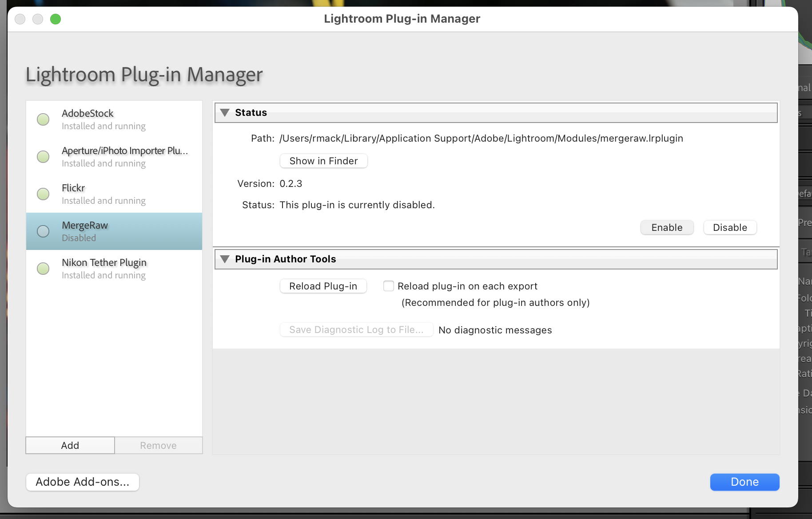Image resolution: width=812 pixels, height=519 pixels.
Task: Click the Disable button
Action: pyautogui.click(x=730, y=227)
